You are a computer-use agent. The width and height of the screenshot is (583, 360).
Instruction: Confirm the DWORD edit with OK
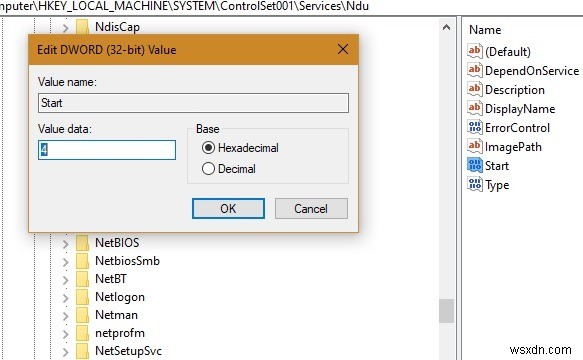click(228, 208)
